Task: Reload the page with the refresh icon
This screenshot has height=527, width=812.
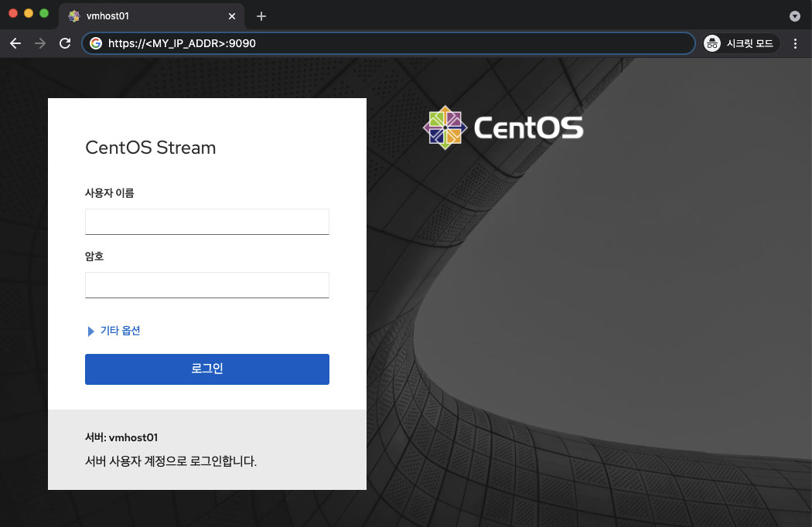Action: 65,43
